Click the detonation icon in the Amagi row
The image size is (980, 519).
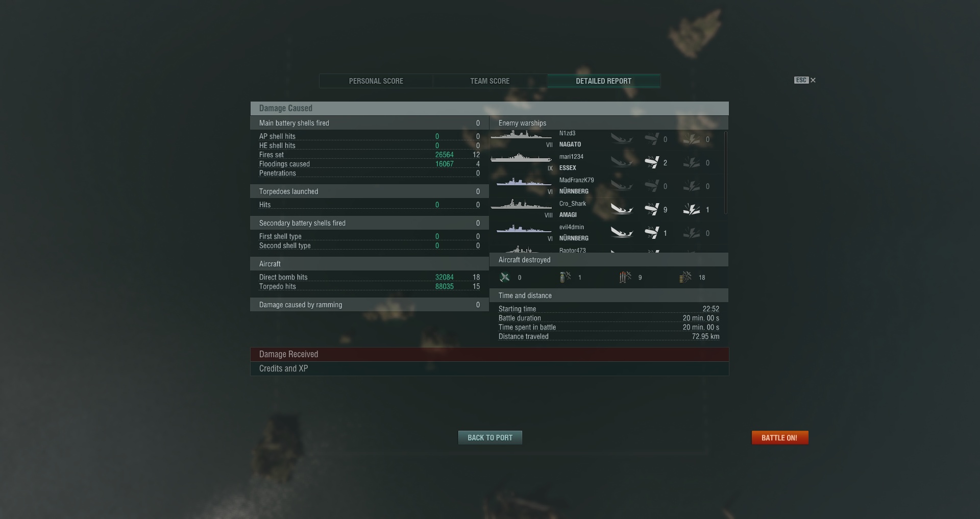[691, 209]
